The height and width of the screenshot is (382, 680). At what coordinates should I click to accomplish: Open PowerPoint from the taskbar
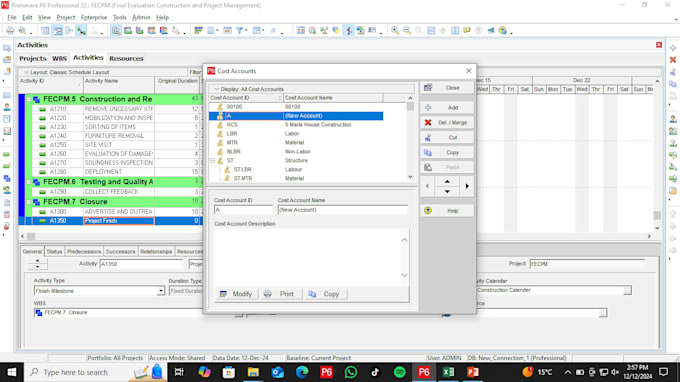pos(473,372)
